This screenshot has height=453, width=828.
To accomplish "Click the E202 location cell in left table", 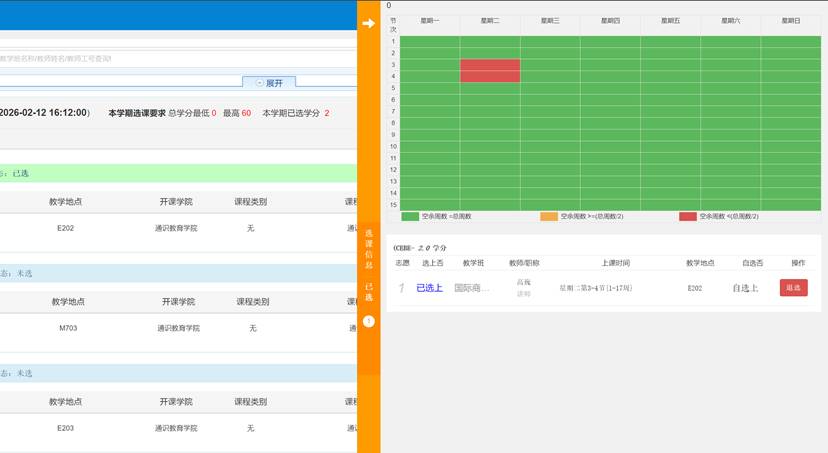I will pos(66,228).
